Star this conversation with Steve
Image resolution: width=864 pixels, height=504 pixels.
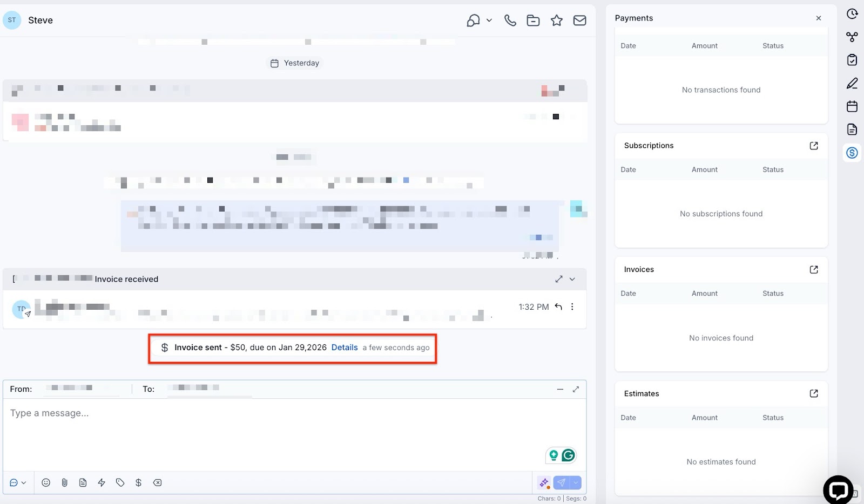pos(556,21)
